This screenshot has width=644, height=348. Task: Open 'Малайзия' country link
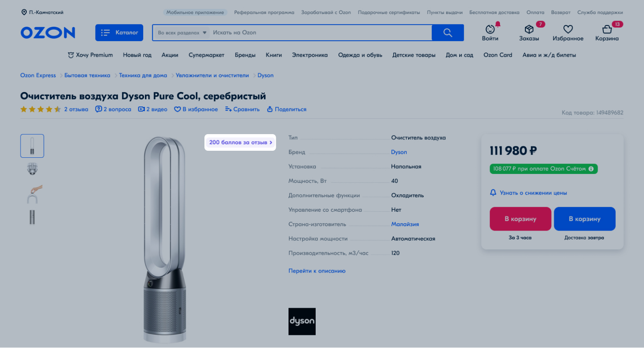[405, 224]
